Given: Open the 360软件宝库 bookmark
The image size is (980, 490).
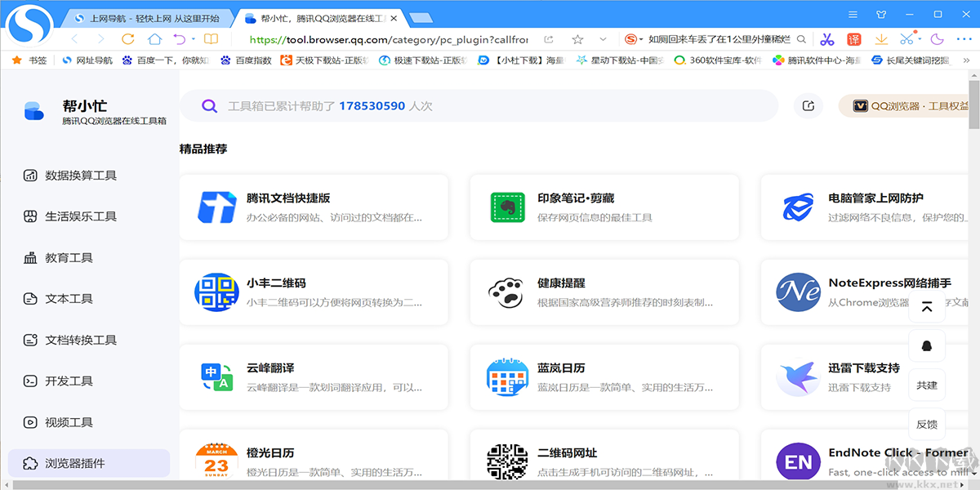Looking at the screenshot, I should click(716, 60).
